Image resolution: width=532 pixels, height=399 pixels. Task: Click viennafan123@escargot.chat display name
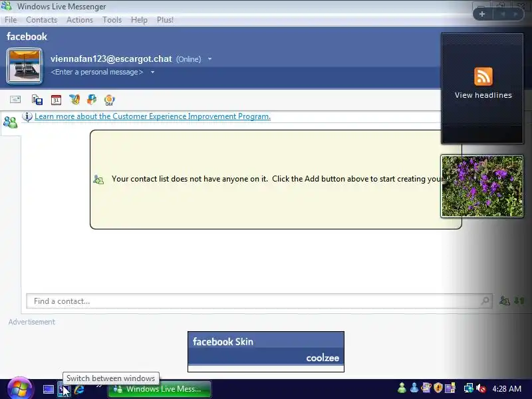coord(111,59)
